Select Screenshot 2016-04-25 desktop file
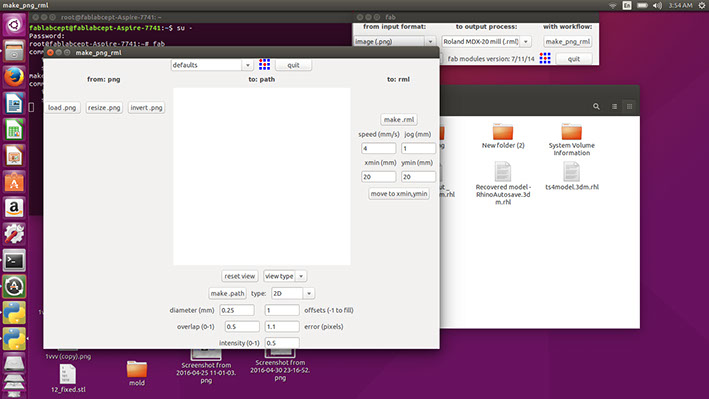 206,366
